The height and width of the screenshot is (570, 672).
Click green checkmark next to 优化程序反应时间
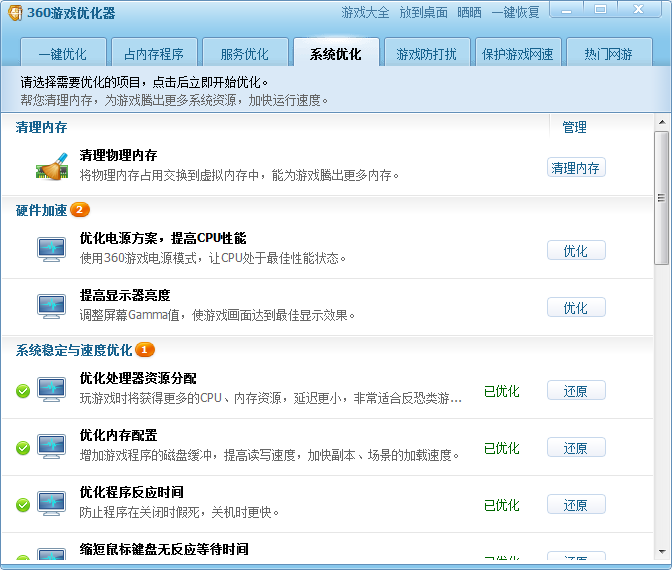coord(23,505)
